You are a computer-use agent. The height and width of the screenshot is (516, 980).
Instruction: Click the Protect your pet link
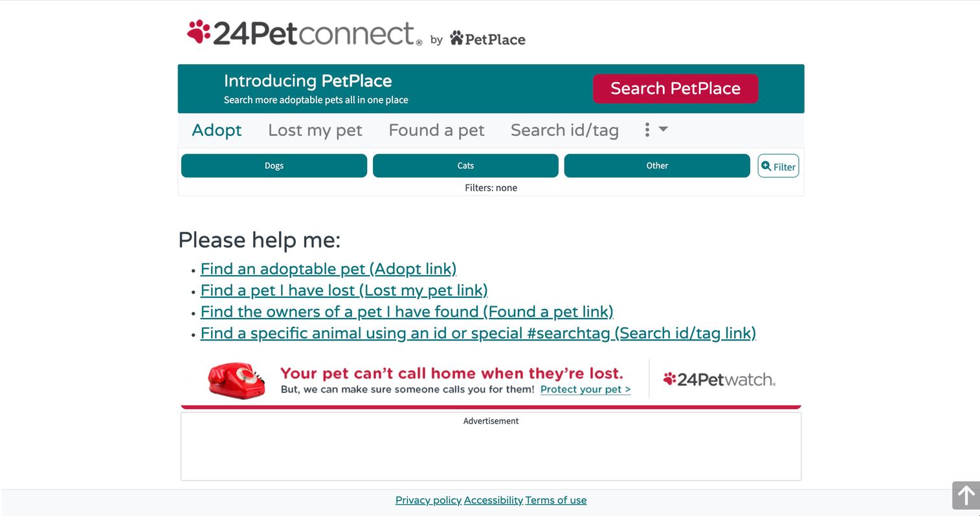(x=585, y=389)
